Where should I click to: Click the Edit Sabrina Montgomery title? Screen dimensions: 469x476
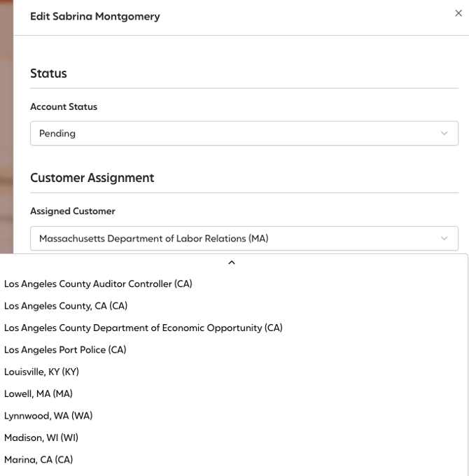(95, 16)
